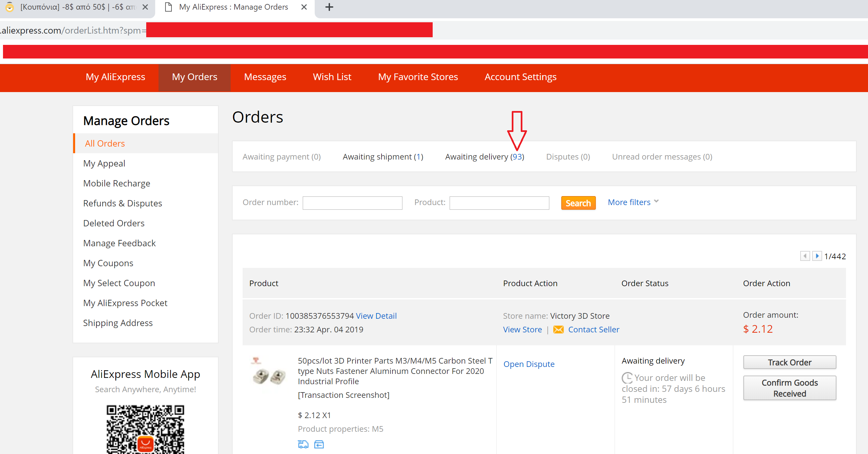868x454 pixels.
Task: Expand More filters dropdown
Action: 633,202
